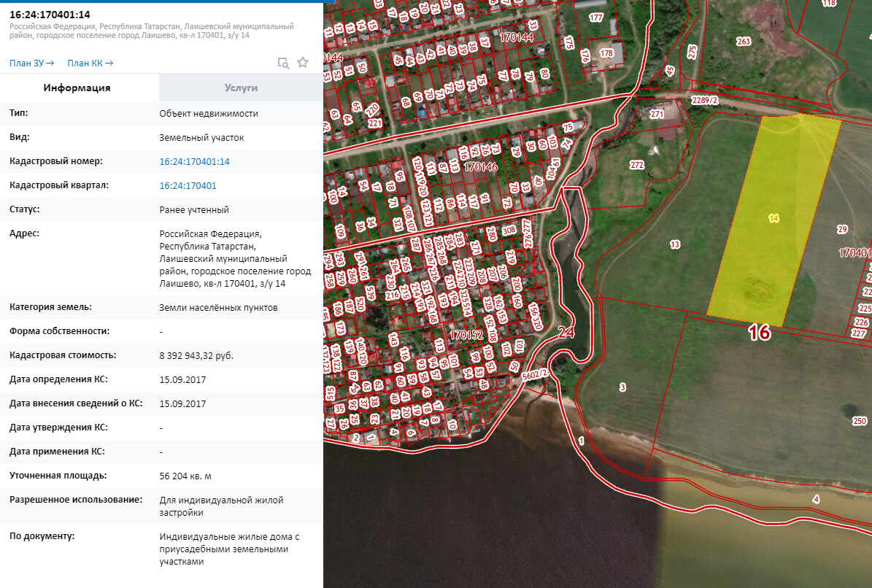Click parcel 250 on the right field
Viewport: 872px width, 588px height.
click(859, 421)
